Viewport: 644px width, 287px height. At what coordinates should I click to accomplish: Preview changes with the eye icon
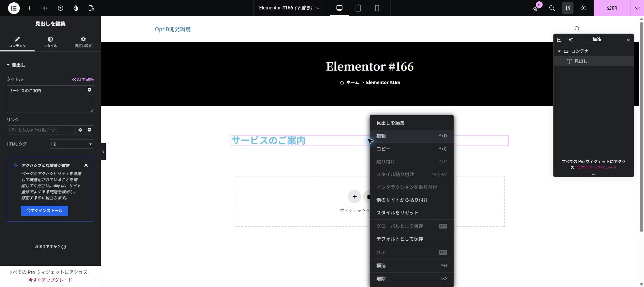tap(584, 8)
